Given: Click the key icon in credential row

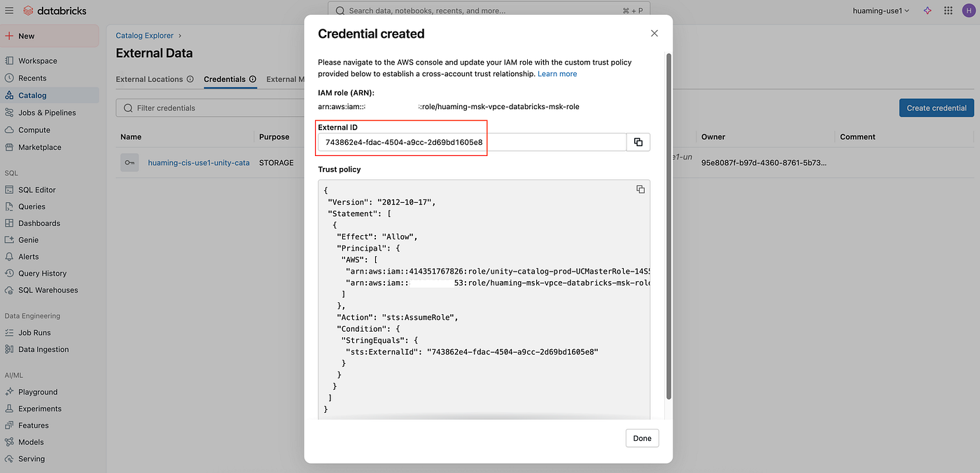Looking at the screenshot, I should click(x=129, y=162).
